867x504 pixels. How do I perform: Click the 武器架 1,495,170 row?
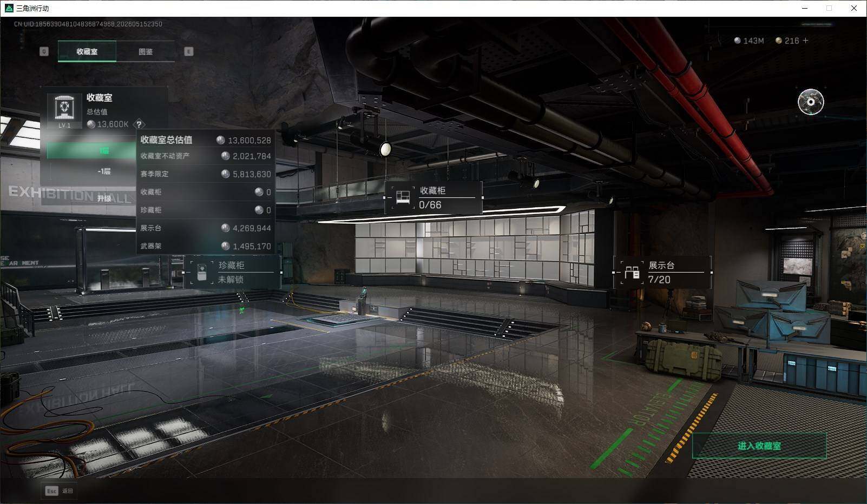click(x=206, y=246)
